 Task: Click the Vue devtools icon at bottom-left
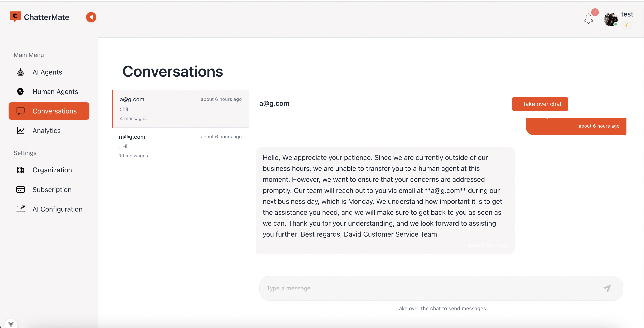click(11, 324)
